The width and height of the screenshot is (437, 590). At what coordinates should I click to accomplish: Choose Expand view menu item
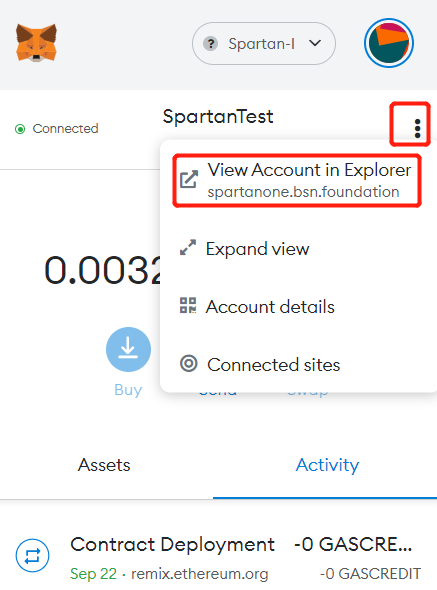(x=245, y=249)
